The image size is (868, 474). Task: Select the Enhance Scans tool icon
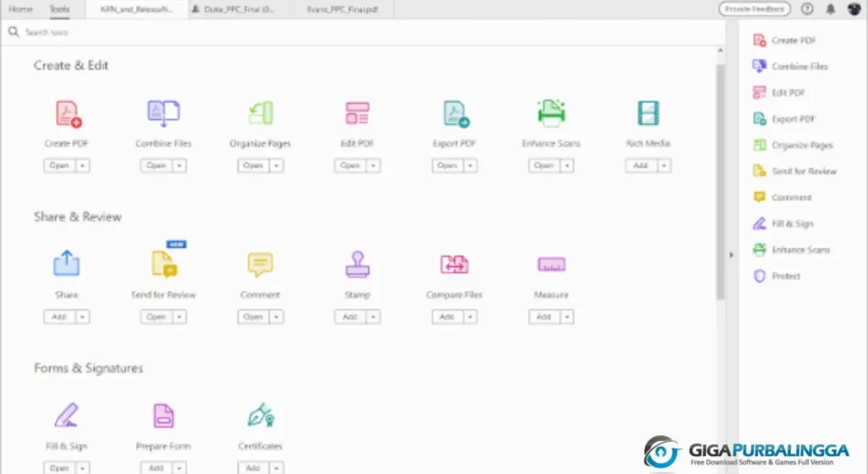[551, 113]
